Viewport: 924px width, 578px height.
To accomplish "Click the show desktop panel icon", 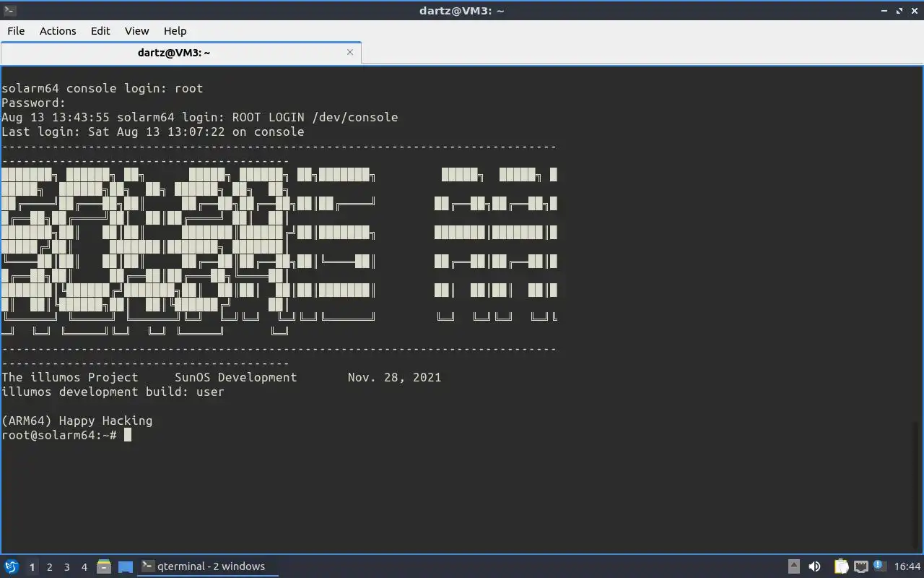I will [x=126, y=566].
